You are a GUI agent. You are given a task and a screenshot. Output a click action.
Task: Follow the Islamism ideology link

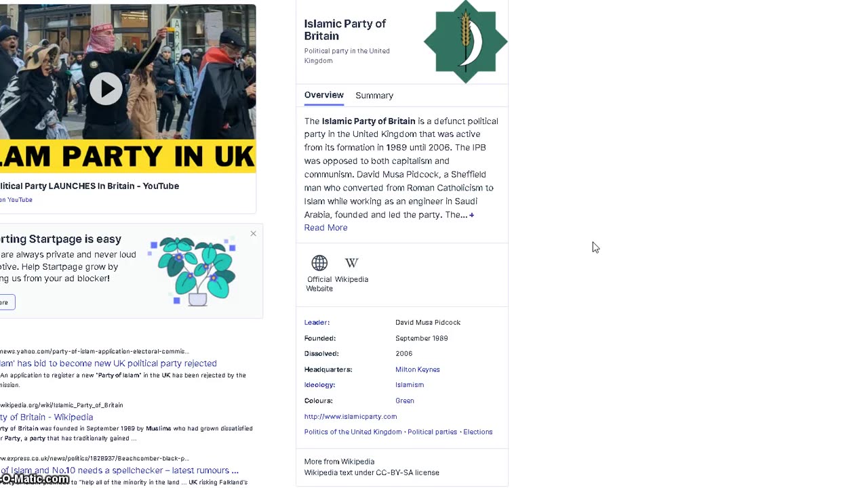click(410, 385)
